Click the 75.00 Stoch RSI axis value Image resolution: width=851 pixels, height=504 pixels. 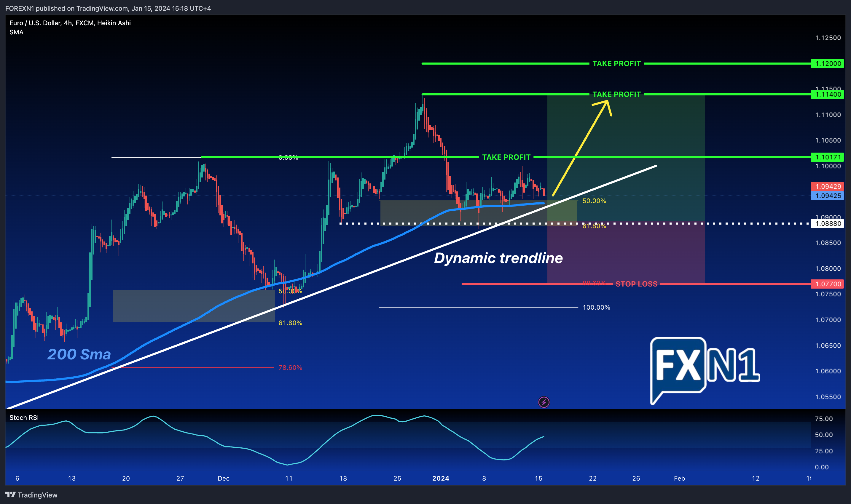pyautogui.click(x=824, y=419)
